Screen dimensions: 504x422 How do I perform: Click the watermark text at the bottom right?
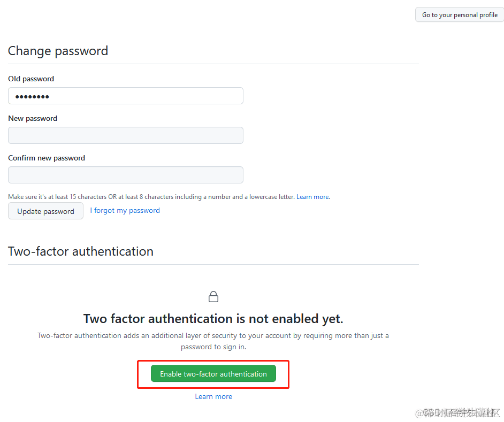(x=458, y=413)
